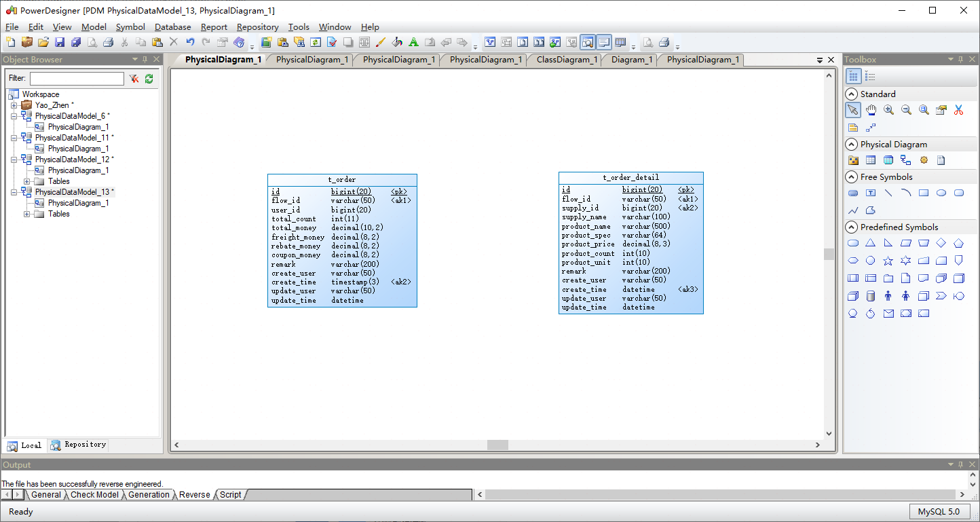Select the Ellipse tool under Free Symbols
980x522 pixels.
point(941,193)
